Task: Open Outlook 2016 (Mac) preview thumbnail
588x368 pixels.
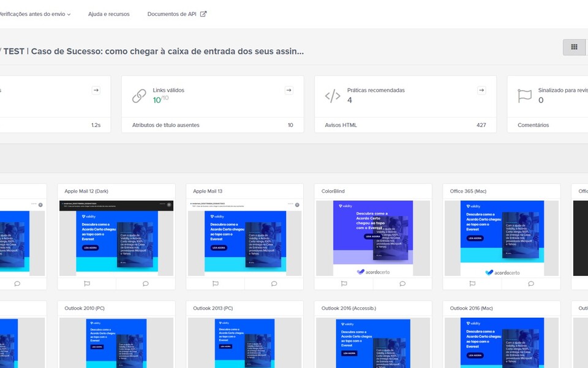Action: [x=502, y=343]
